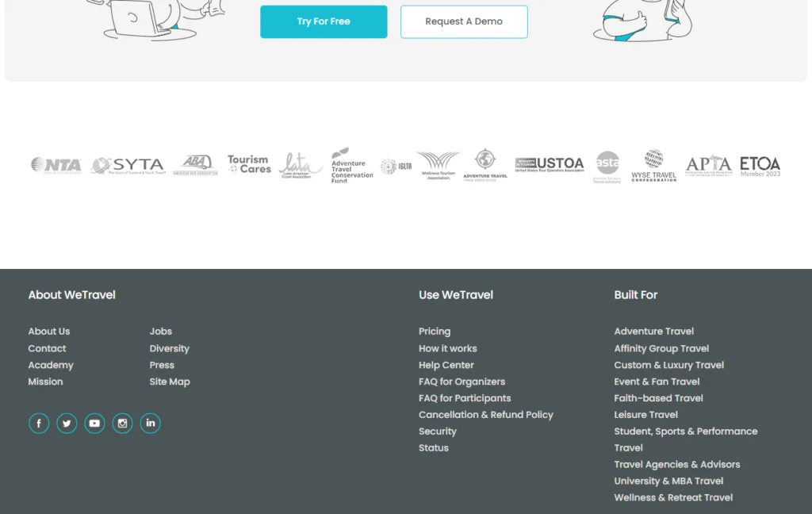The height and width of the screenshot is (514, 812).
Task: Click the Built For footer heading
Action: click(636, 295)
